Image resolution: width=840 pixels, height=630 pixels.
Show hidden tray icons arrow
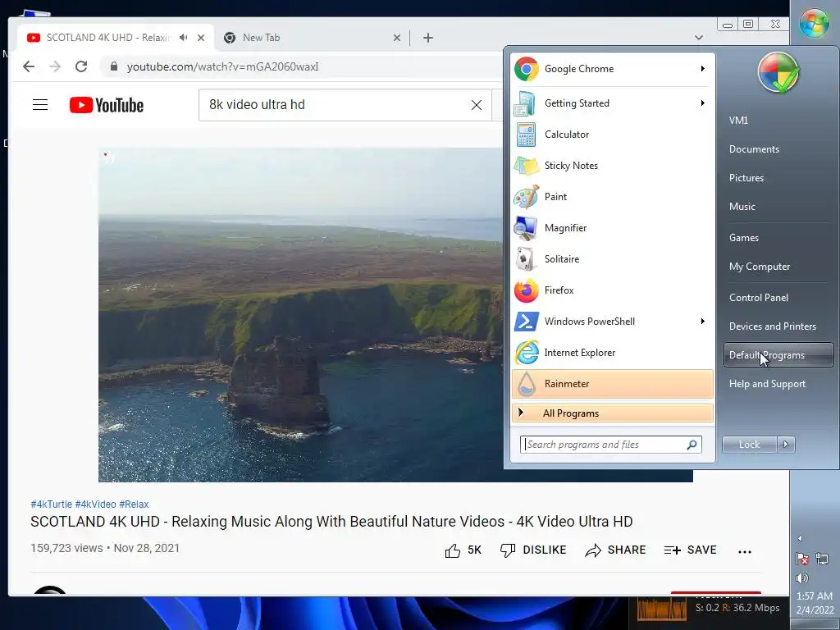tap(800, 538)
